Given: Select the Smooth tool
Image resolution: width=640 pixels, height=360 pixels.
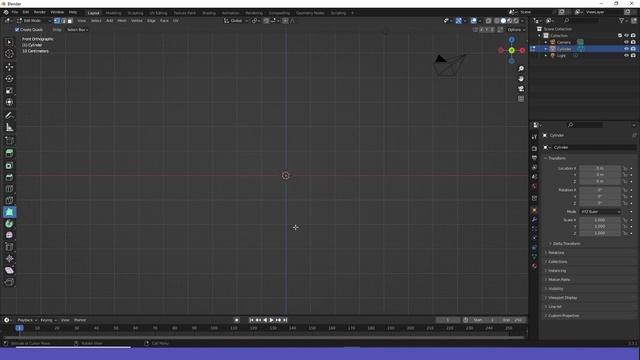Looking at the screenshot, I should [x=9, y=235].
